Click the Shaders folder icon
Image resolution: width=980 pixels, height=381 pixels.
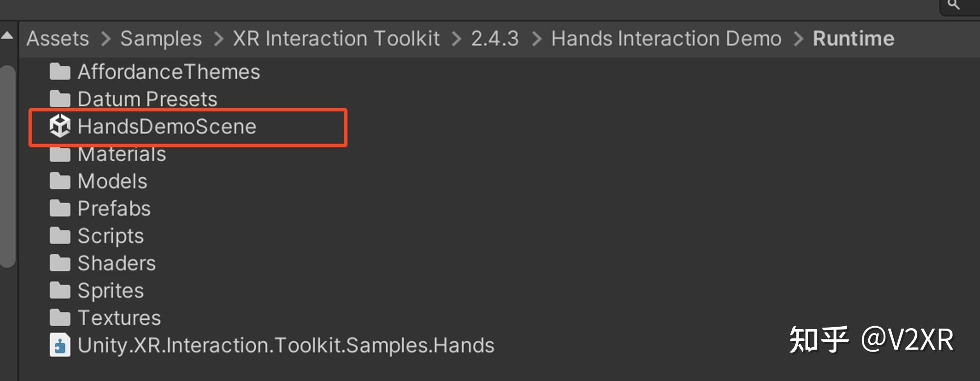60,263
